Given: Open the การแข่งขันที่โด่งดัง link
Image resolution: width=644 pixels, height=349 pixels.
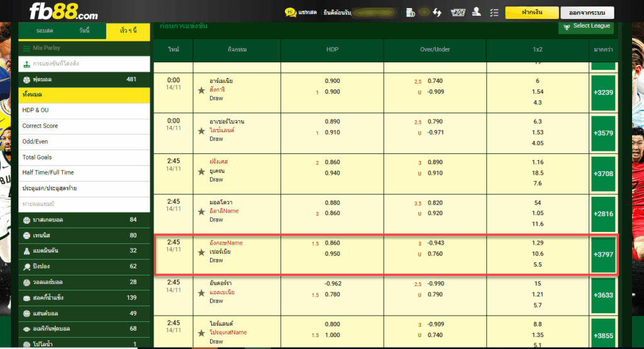Looking at the screenshot, I should (84, 64).
